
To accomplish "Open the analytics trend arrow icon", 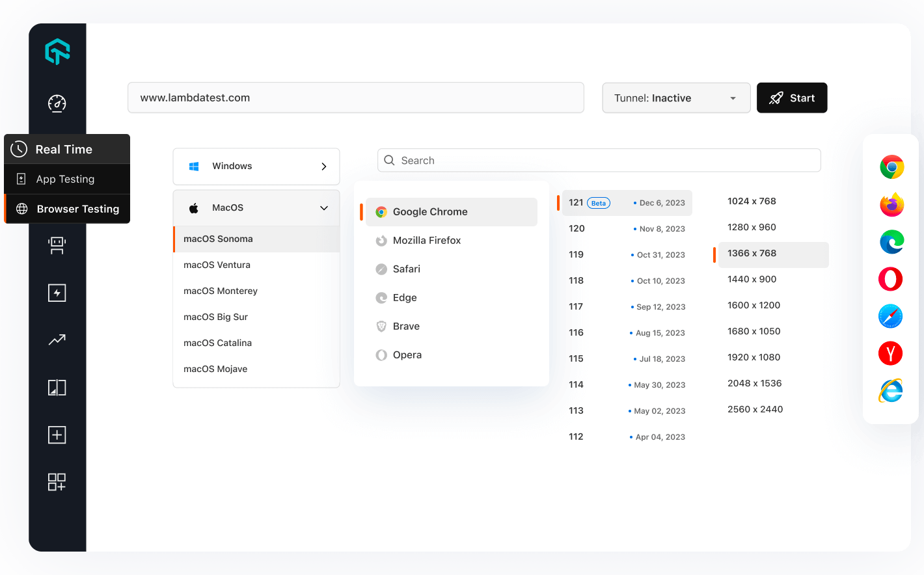I will pos(57,340).
